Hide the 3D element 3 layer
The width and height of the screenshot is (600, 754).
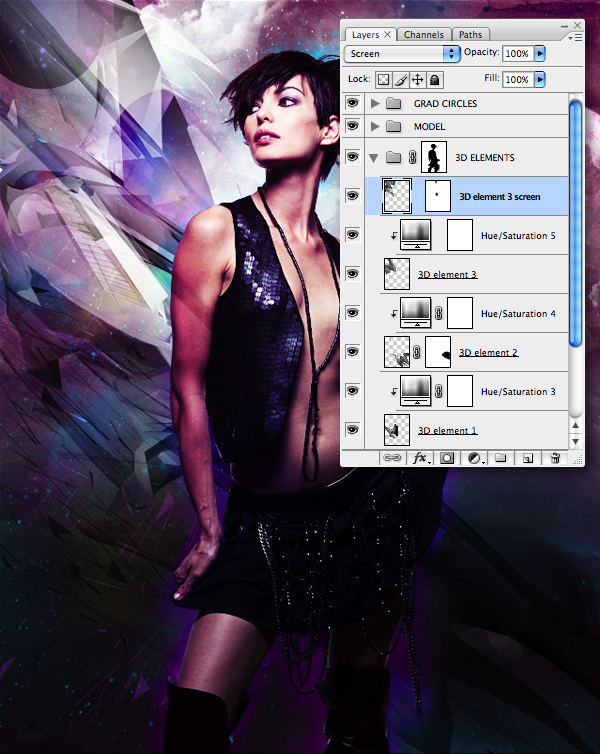click(352, 274)
